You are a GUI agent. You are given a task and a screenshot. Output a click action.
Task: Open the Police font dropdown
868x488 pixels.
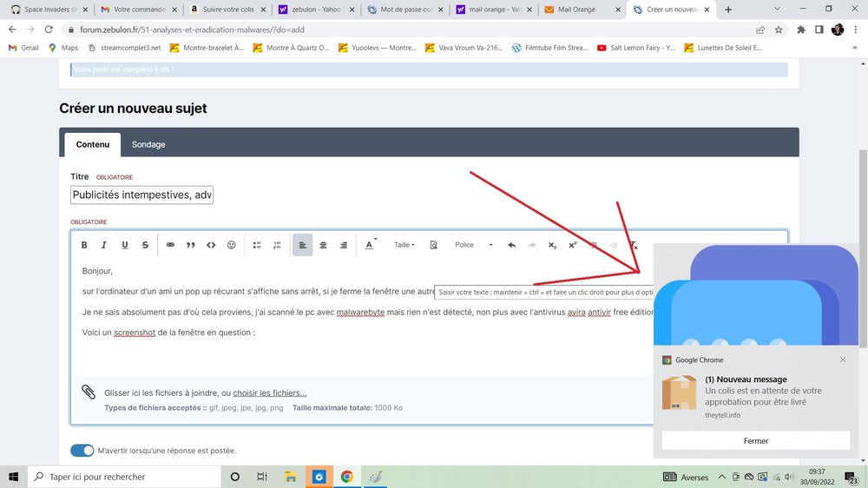(x=473, y=245)
